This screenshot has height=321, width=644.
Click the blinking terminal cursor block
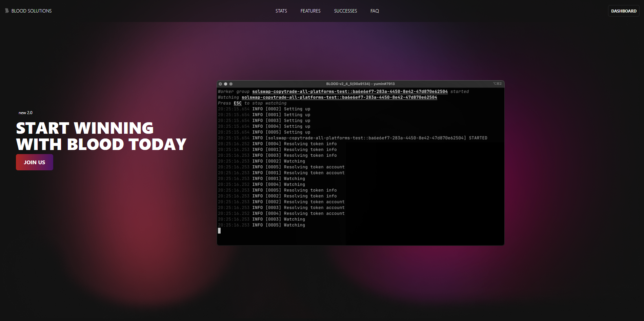coord(219,231)
